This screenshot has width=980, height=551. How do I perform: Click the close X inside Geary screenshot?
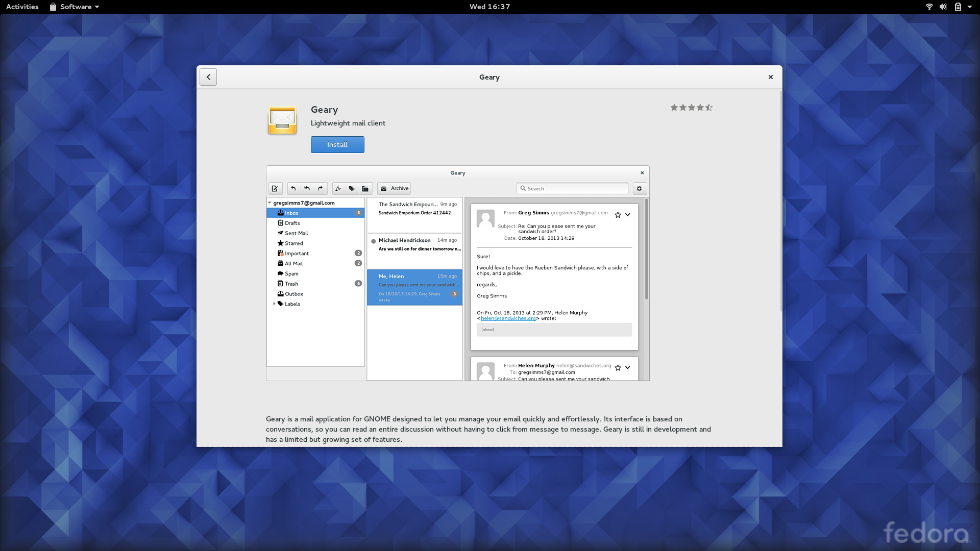point(642,173)
